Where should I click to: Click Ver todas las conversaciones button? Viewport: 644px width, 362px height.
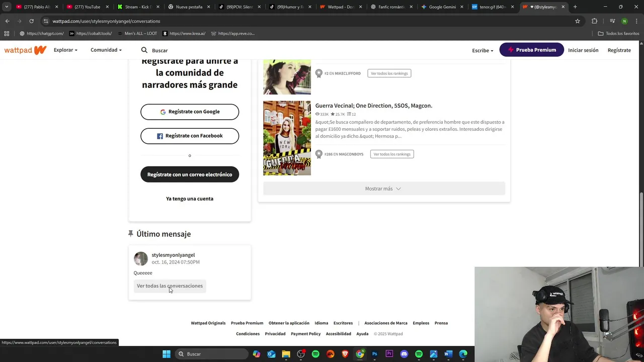170,286
